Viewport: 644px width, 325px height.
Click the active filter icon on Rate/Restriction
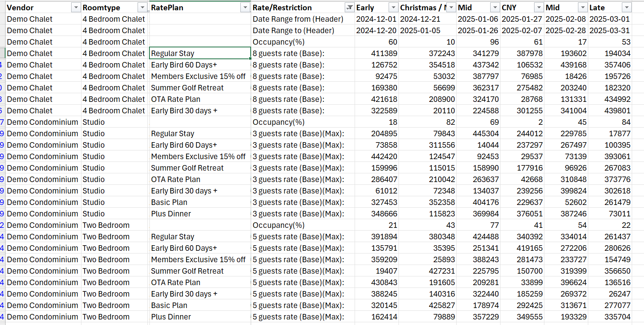pyautogui.click(x=349, y=8)
